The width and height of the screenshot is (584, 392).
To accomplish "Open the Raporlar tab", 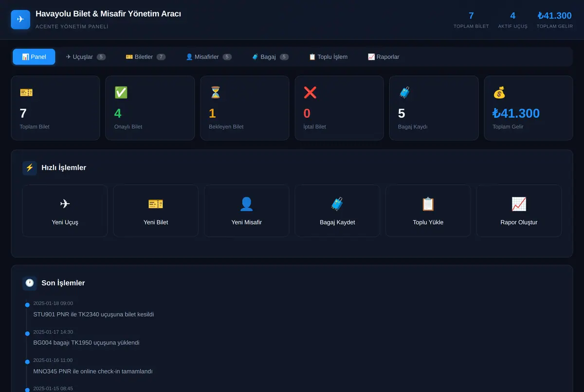I will (x=383, y=57).
